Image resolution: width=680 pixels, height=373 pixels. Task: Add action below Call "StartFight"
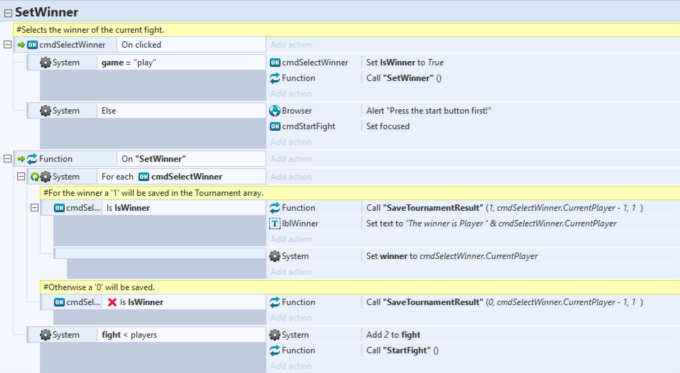(291, 366)
